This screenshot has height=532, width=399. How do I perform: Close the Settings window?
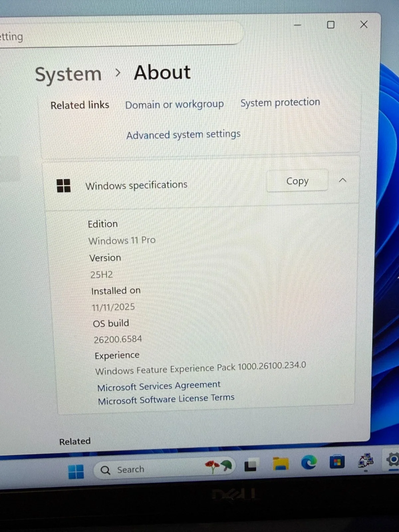[364, 24]
